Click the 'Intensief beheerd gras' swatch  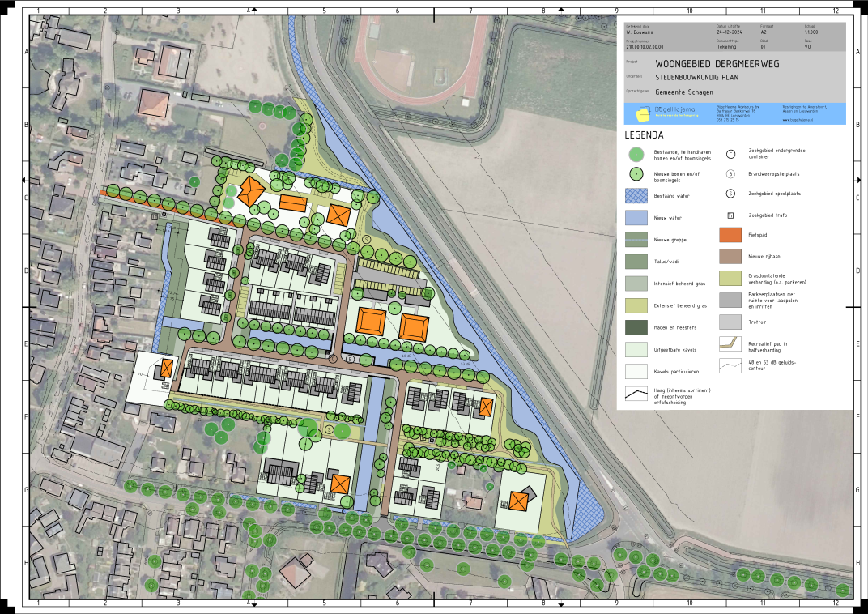point(636,284)
